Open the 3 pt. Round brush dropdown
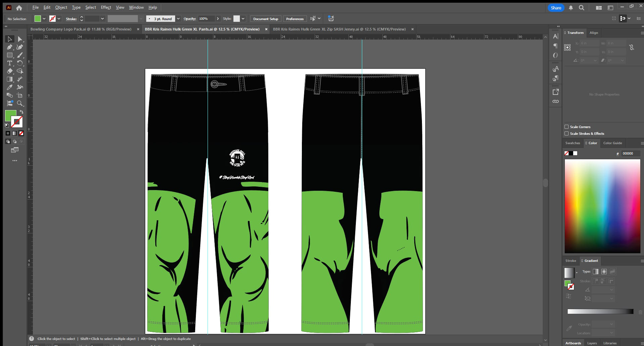The width and height of the screenshot is (644, 346). click(x=178, y=19)
